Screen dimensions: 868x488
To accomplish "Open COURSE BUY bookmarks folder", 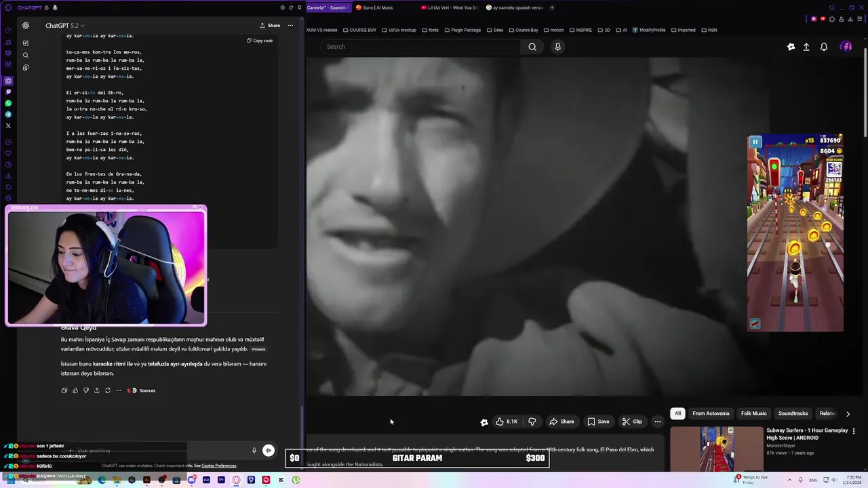I will (x=359, y=30).
